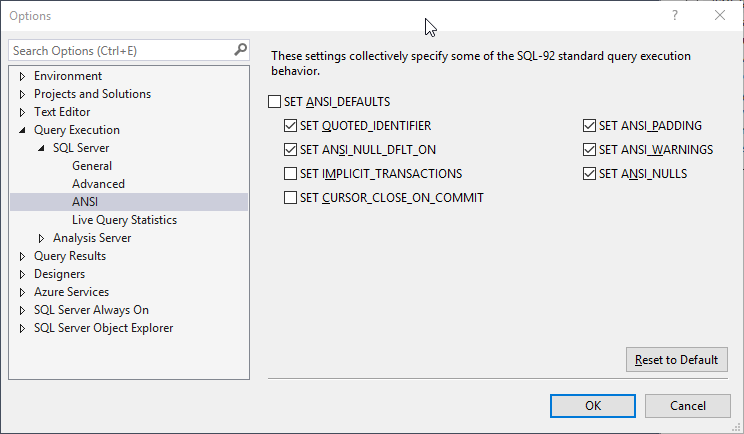Uncheck SET ANSI_PADDING option
744x434 pixels.
pos(590,126)
